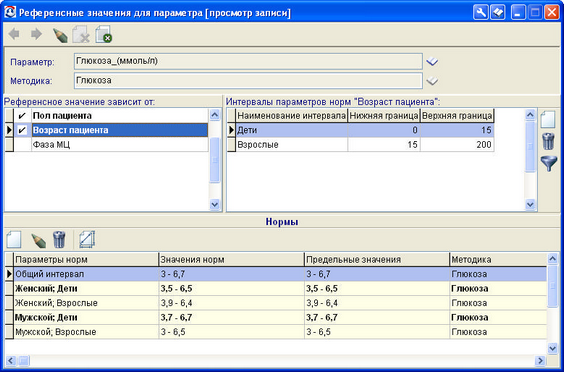Select the Дети interval row

360,130
